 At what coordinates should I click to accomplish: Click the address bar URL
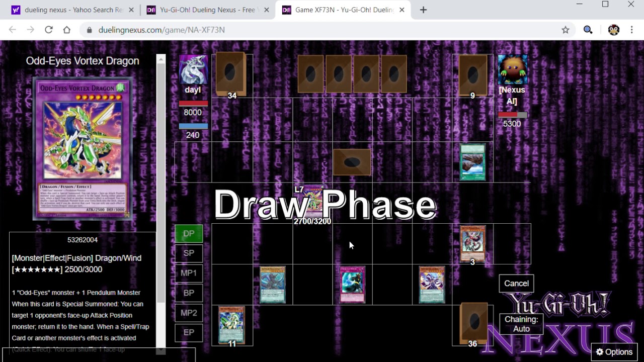162,30
